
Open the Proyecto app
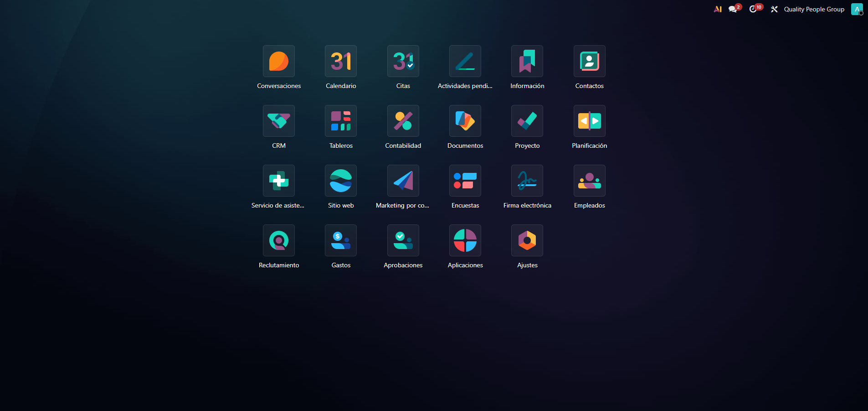coord(527,121)
